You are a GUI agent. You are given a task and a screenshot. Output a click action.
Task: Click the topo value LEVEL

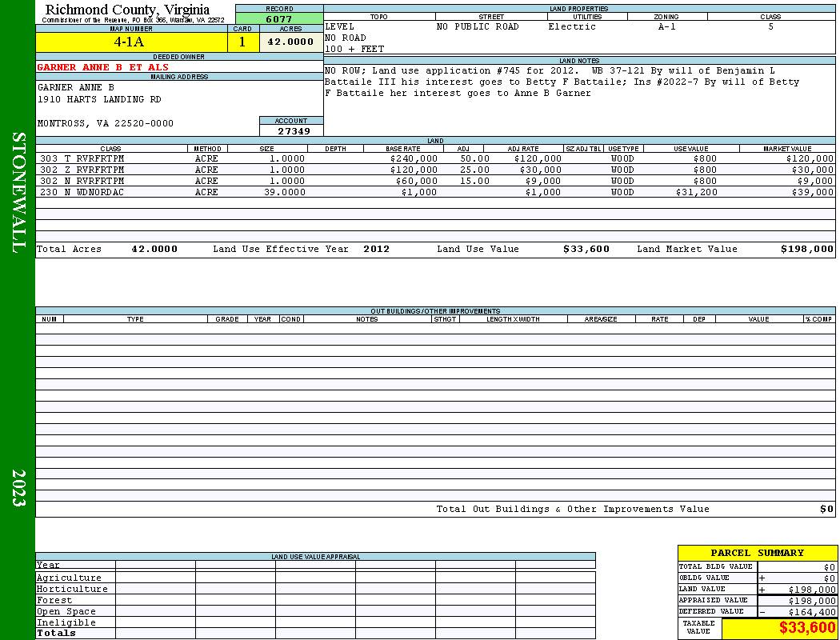point(340,26)
